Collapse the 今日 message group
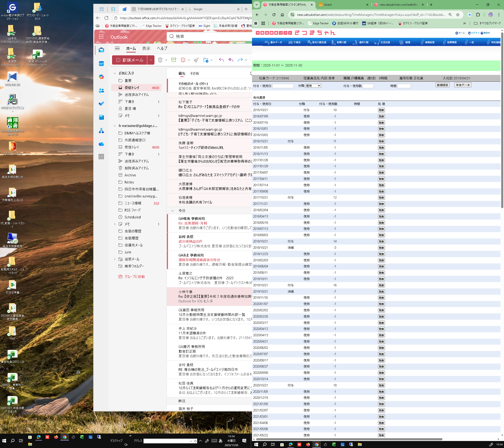The width and height of the screenshot is (504, 448). (173, 210)
